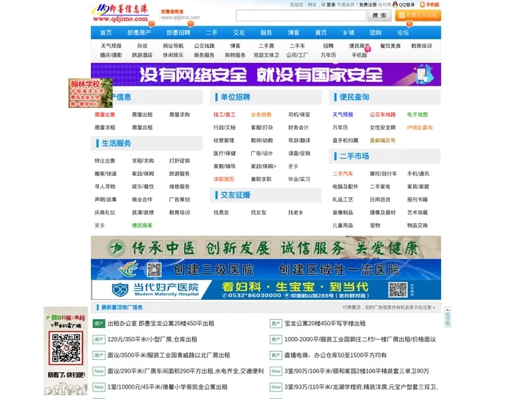The height and width of the screenshot is (399, 532).
Task: Click the 求职简历 link
Action: (224, 179)
